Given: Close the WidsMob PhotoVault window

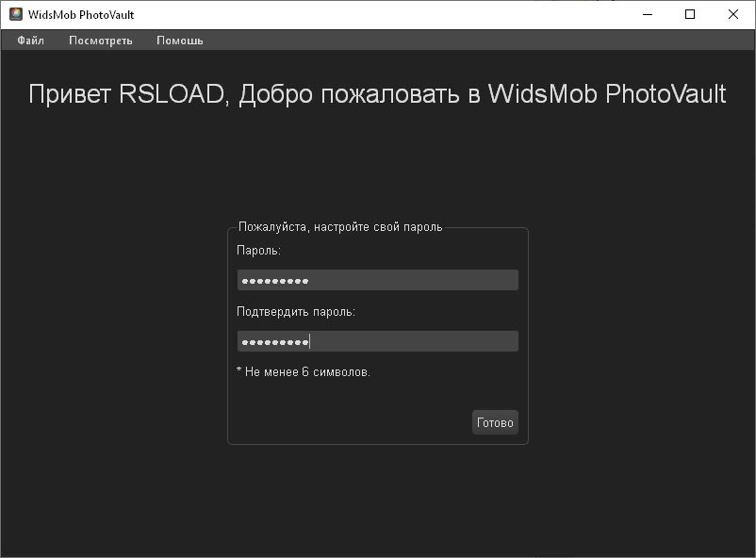Looking at the screenshot, I should [x=732, y=14].
